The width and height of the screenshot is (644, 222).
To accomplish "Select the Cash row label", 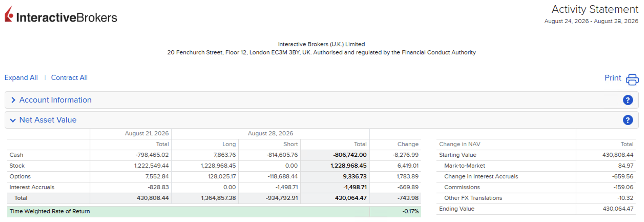I will pyautogui.click(x=16, y=155).
